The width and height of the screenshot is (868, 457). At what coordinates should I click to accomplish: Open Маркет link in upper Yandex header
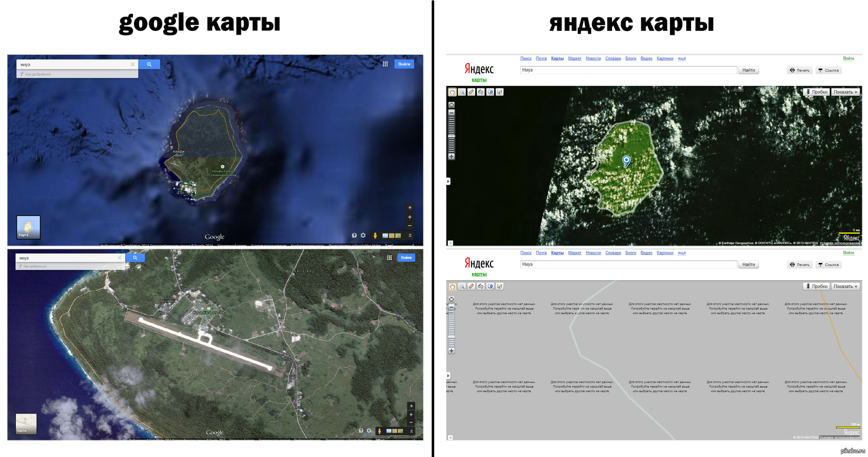pyautogui.click(x=575, y=59)
